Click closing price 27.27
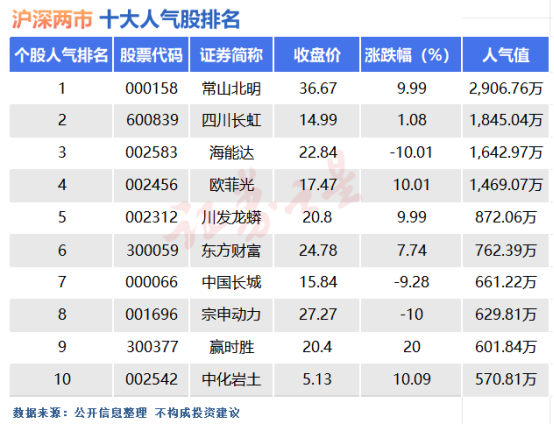This screenshot has width=554, height=425. [318, 314]
